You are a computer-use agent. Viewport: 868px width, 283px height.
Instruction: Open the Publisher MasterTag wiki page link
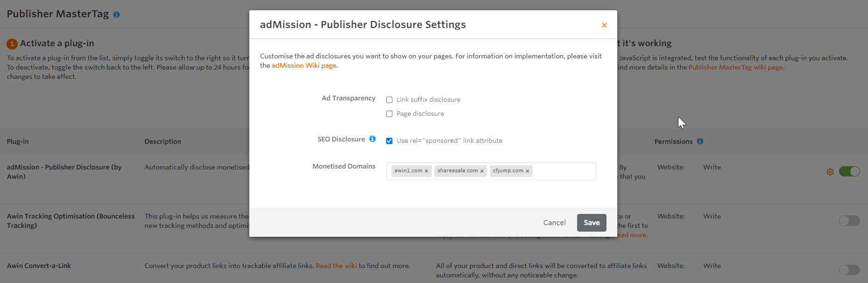pyautogui.click(x=735, y=67)
